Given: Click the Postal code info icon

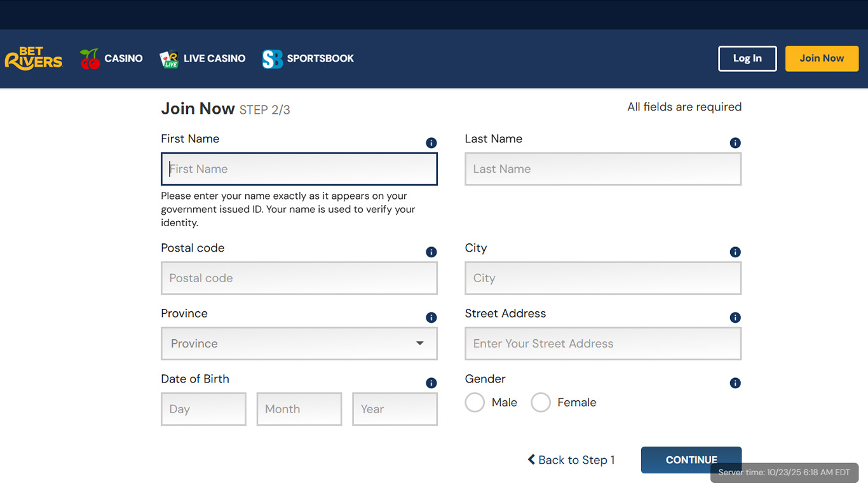Looking at the screenshot, I should tap(431, 252).
